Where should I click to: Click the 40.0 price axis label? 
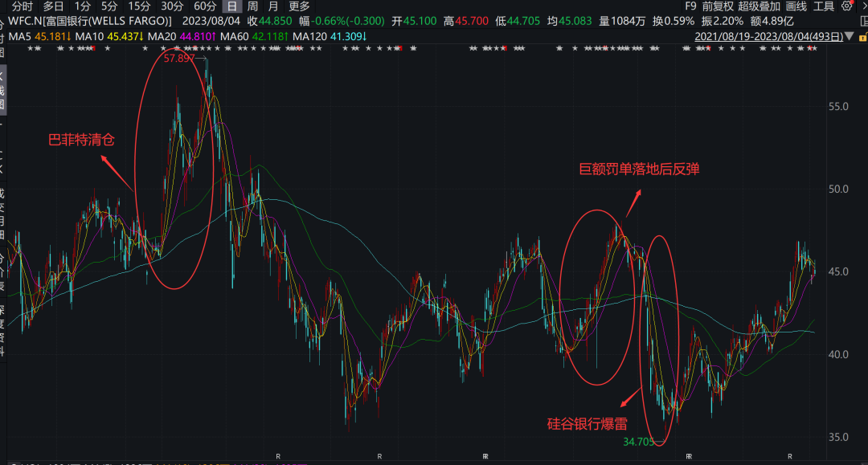pyautogui.click(x=838, y=354)
